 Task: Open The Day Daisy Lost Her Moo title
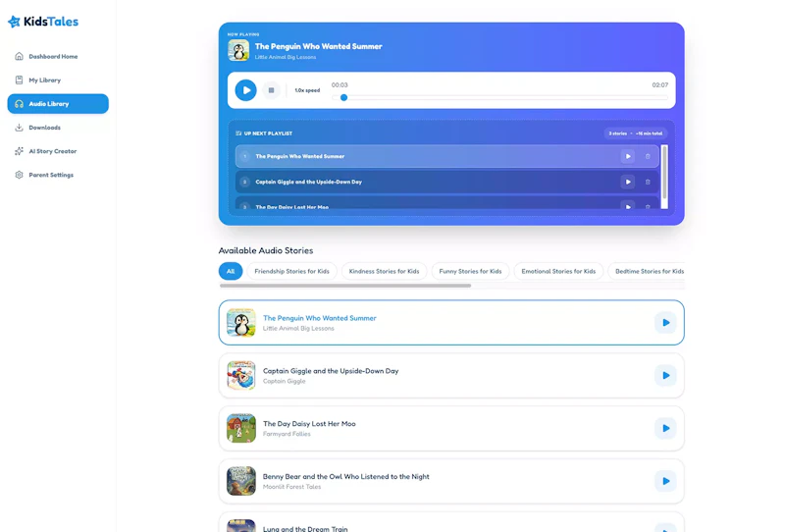click(309, 424)
